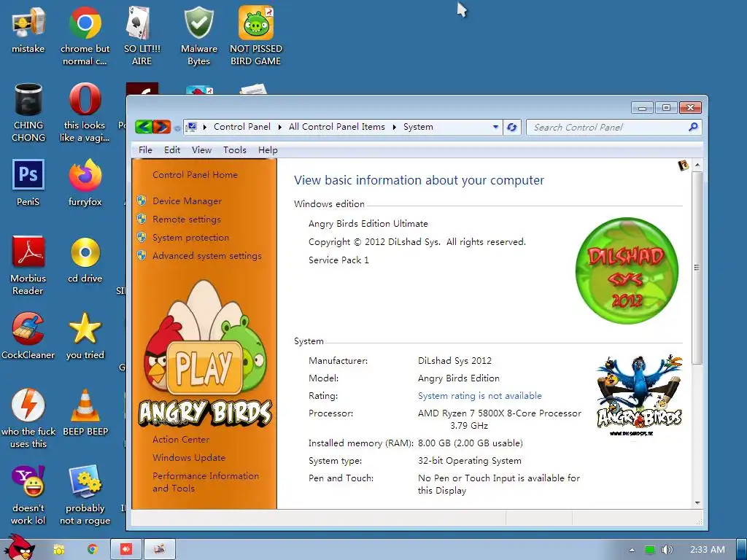Open the 'BEEP BEEP' VLC cone icon
This screenshot has height=560, width=747.
coord(85,413)
